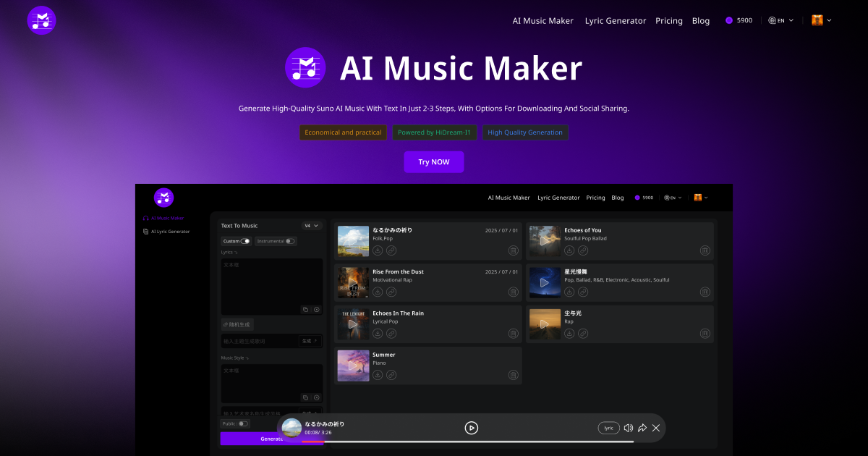This screenshot has height=456, width=868.
Task: Download the track Echoes of You
Action: [x=569, y=250]
